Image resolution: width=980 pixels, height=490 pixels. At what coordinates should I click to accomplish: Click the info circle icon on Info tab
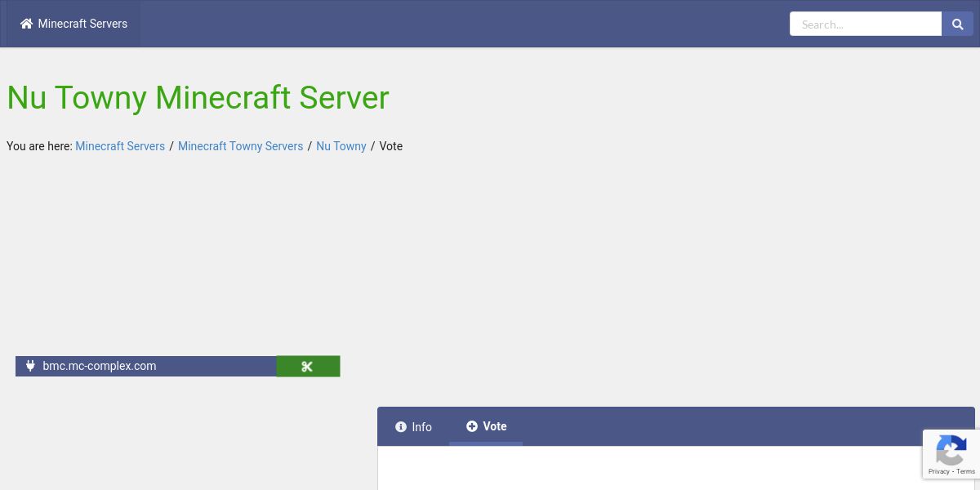coord(401,427)
